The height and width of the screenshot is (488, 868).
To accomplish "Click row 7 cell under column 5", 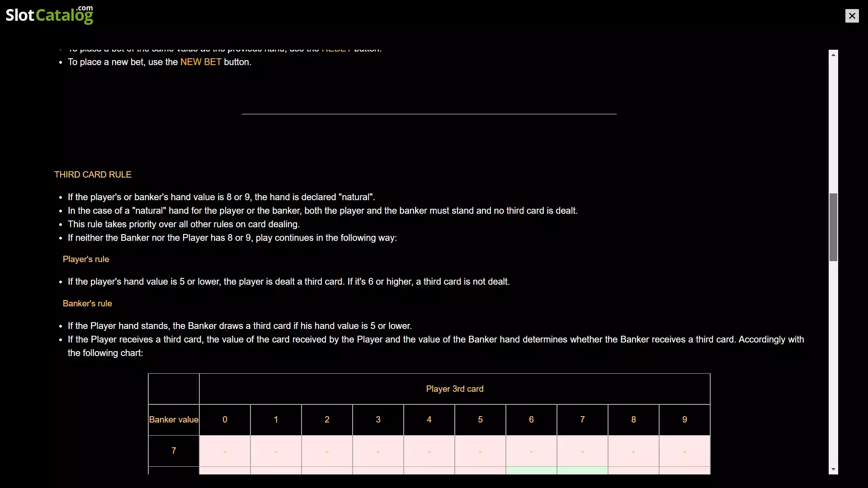I will pos(480,451).
